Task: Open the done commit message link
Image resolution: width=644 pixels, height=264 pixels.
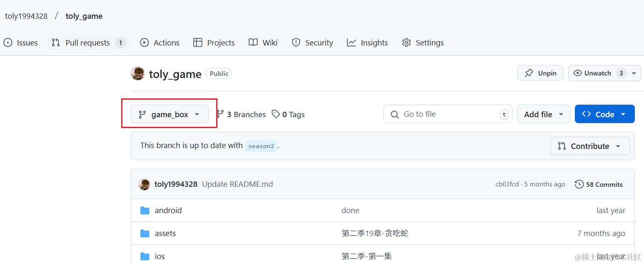Action: click(350, 211)
